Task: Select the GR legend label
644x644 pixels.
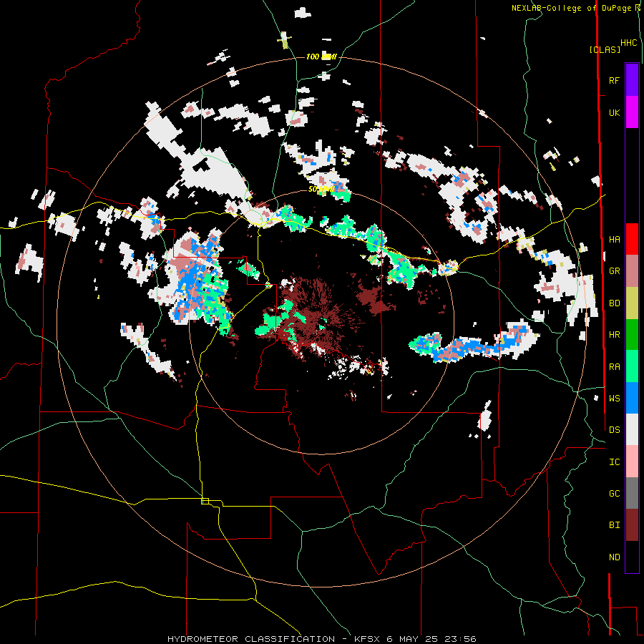Action: (614, 271)
